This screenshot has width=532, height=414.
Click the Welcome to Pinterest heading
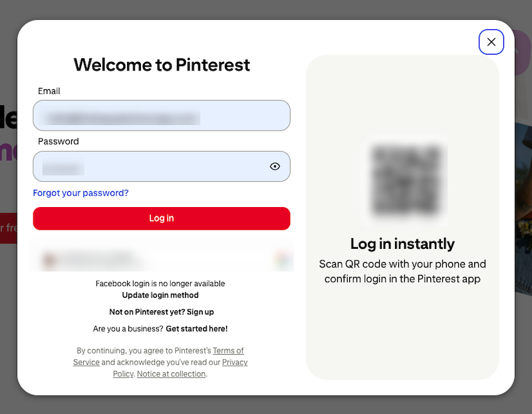tap(162, 65)
